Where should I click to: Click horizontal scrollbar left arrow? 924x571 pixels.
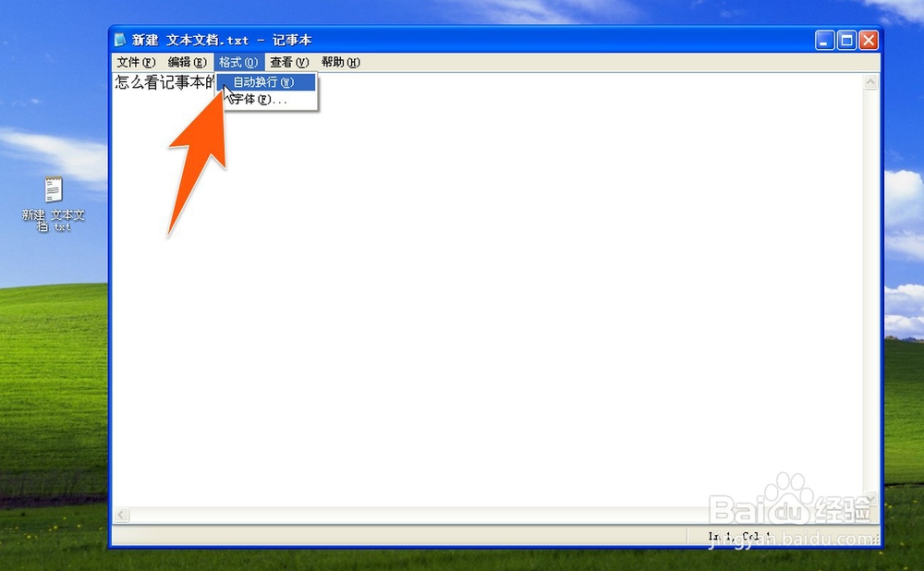click(x=121, y=515)
